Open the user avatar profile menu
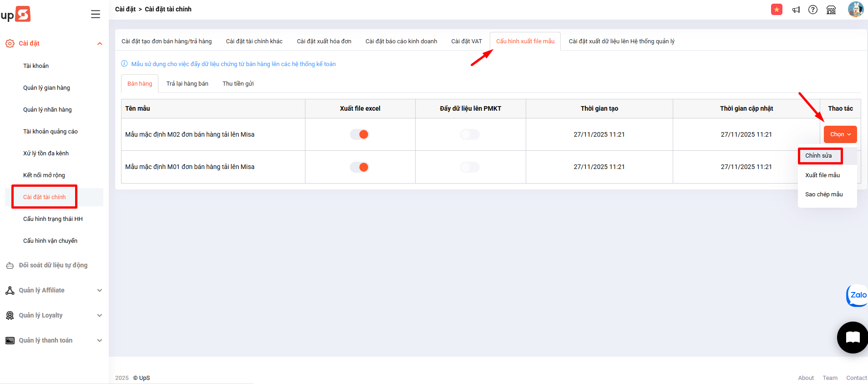Image resolution: width=868 pixels, height=384 pixels. [855, 10]
